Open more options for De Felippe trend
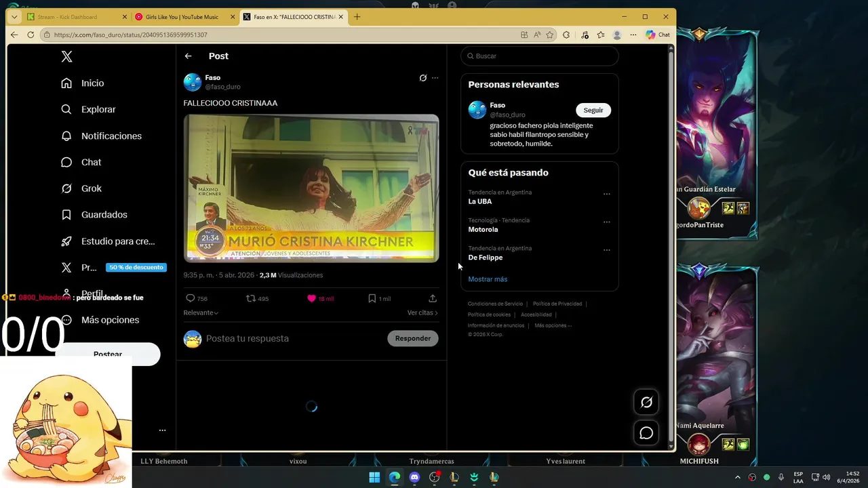 pos(607,250)
